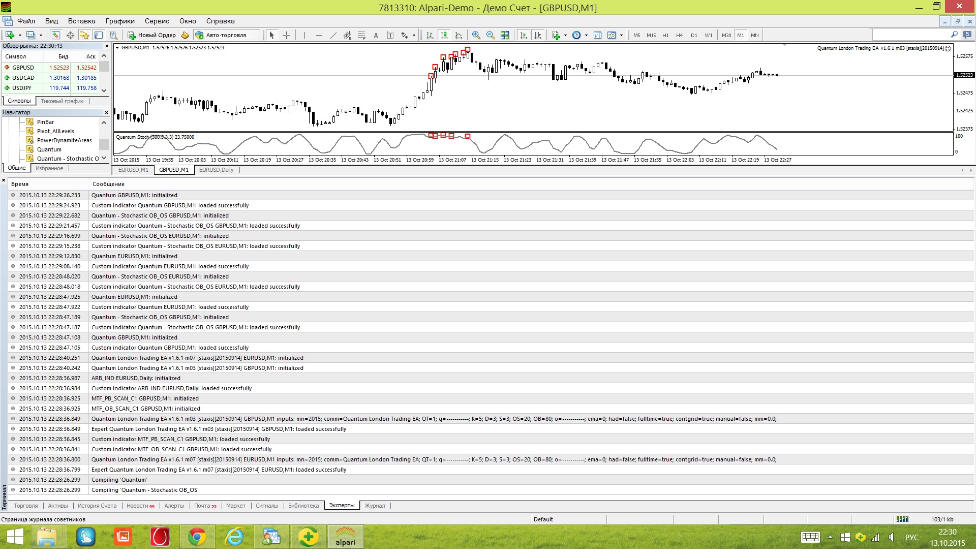
Task: Click the toolbar search input field
Action: pos(910,35)
